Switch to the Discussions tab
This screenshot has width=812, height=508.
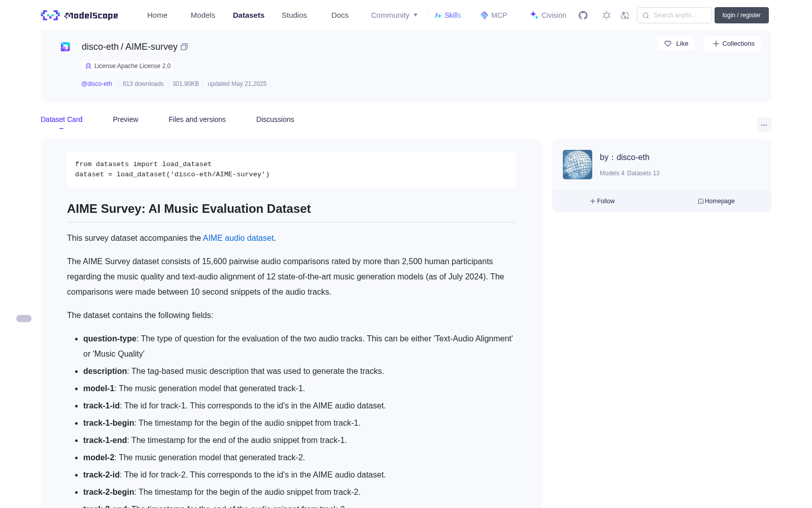tap(275, 119)
